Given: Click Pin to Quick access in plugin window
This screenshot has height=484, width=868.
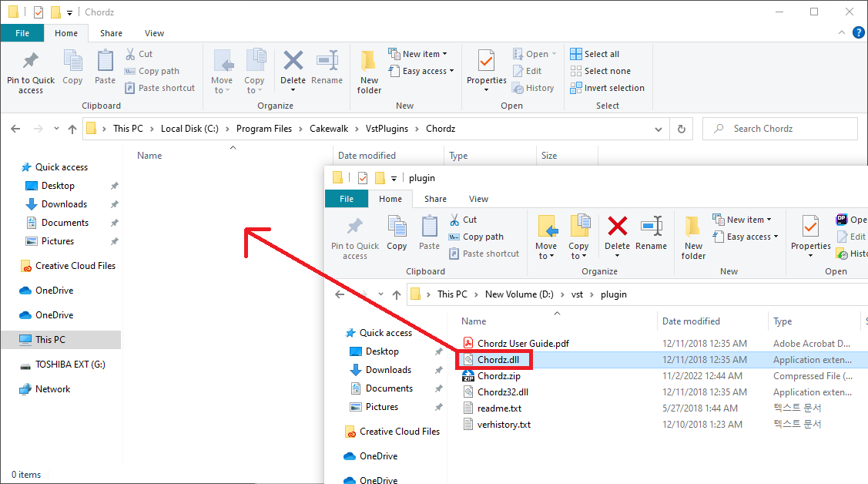Looking at the screenshot, I should point(355,239).
